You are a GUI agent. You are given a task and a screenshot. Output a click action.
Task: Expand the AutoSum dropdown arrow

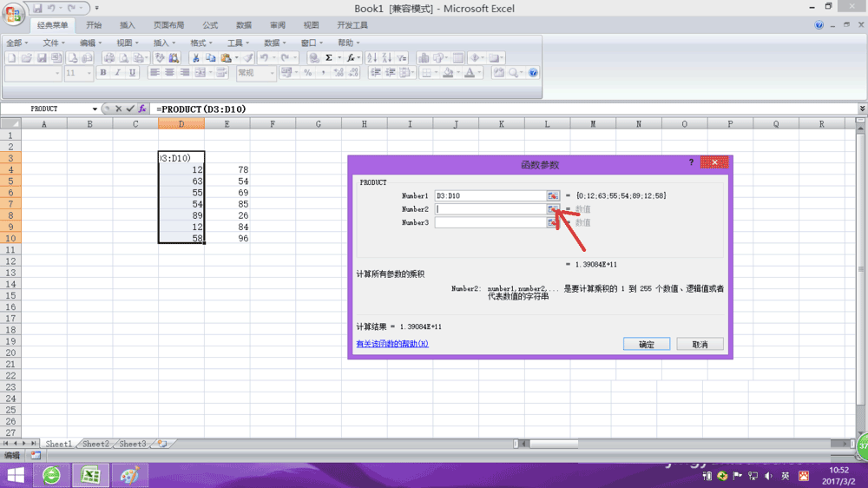pos(339,57)
